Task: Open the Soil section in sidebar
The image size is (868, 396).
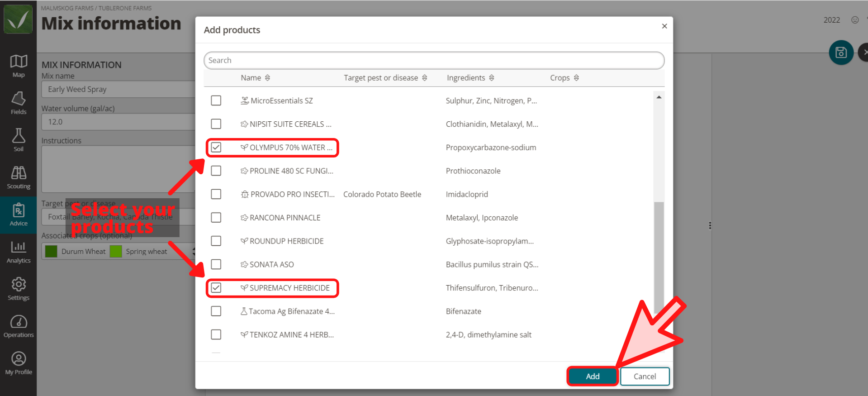Action: 19,140
